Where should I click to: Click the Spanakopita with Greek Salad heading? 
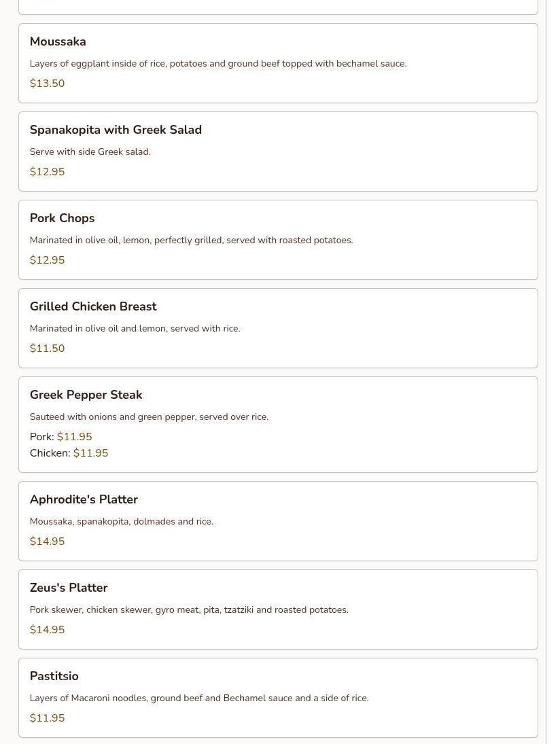click(x=116, y=130)
